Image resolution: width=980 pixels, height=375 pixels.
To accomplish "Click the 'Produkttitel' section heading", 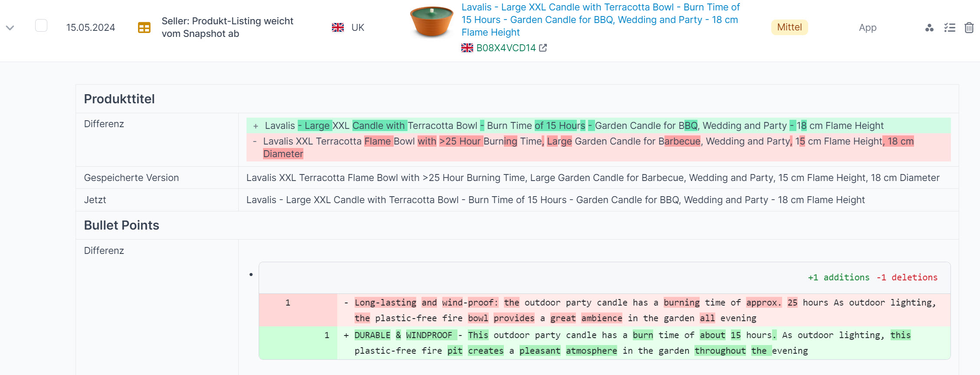I will 119,99.
